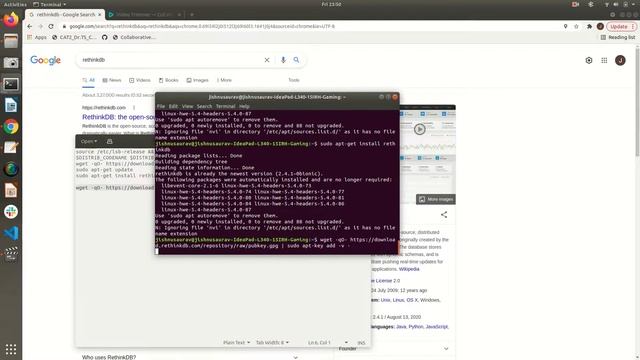Open the Screenshot camera app in dock

[x=11, y=62]
